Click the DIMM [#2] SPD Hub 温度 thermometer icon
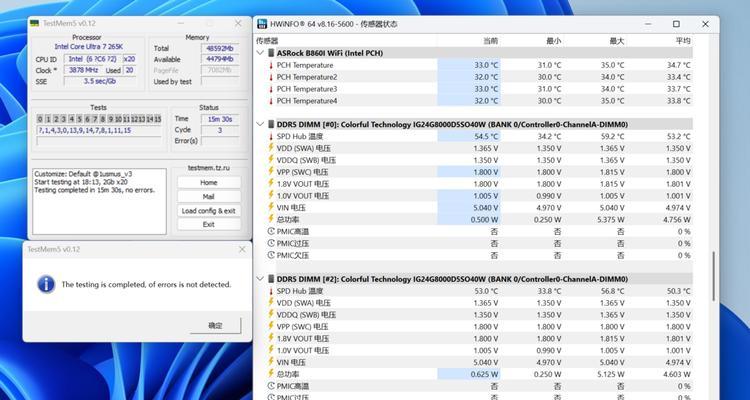750x400 pixels. (x=271, y=291)
